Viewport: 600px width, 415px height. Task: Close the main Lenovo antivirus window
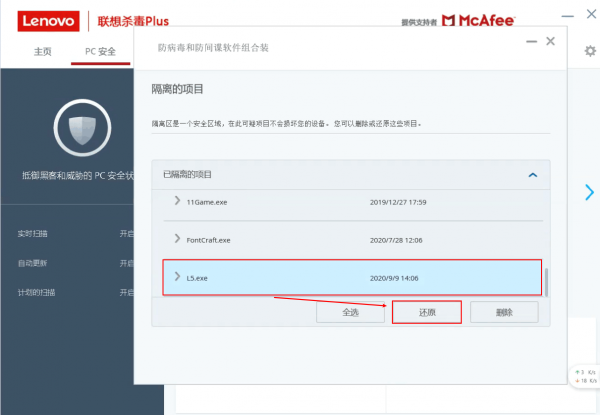591,14
